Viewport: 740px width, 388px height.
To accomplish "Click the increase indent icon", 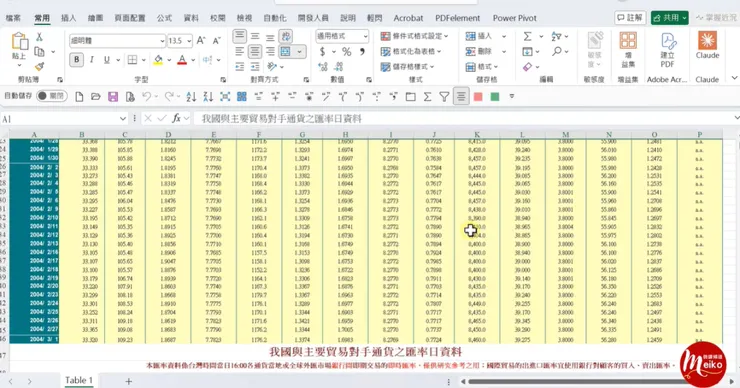I will [x=255, y=67].
